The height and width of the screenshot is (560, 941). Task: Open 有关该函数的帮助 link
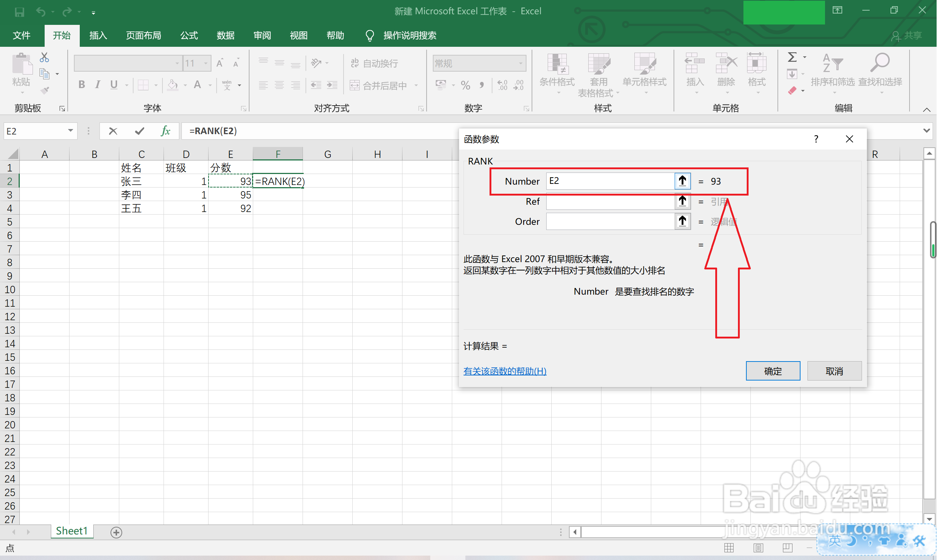[505, 371]
